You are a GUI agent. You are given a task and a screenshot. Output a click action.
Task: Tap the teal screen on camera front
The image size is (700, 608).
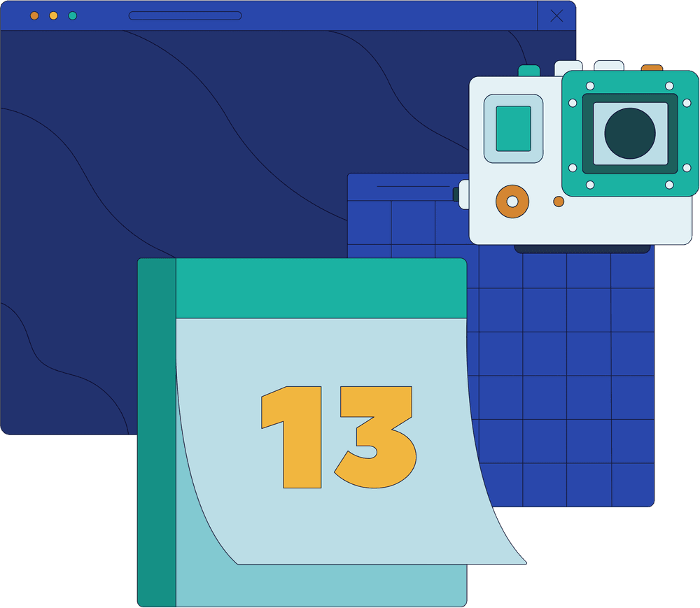(513, 129)
